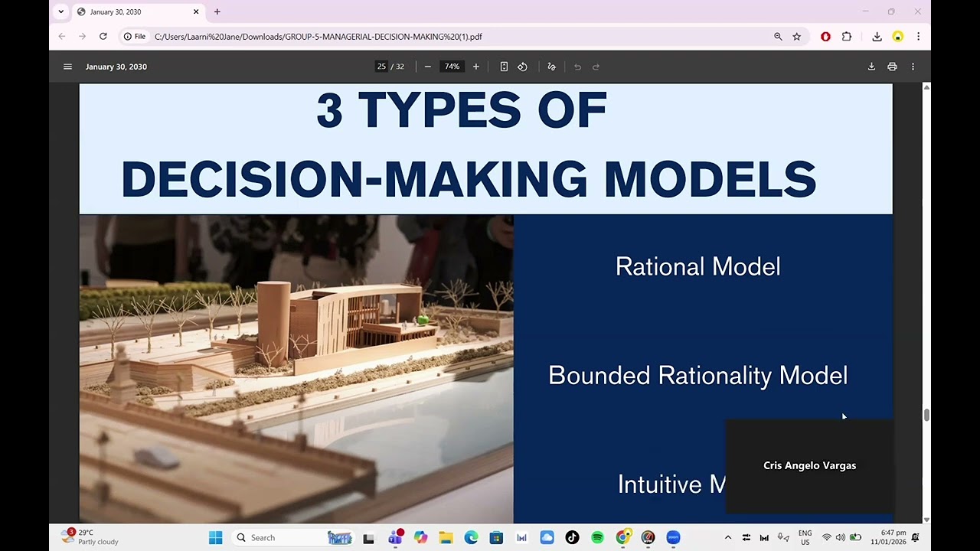Screen dimensions: 980x551
Task: Show hidden system tray icons
Action: click(728, 537)
